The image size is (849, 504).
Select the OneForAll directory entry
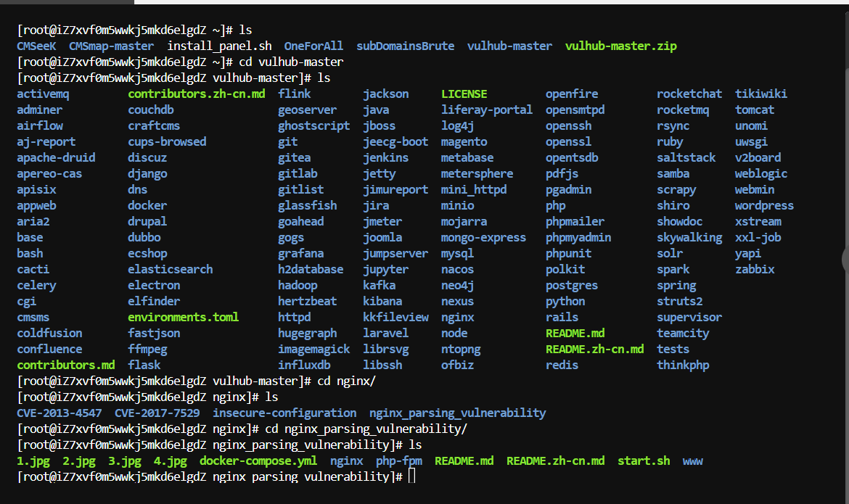click(313, 46)
